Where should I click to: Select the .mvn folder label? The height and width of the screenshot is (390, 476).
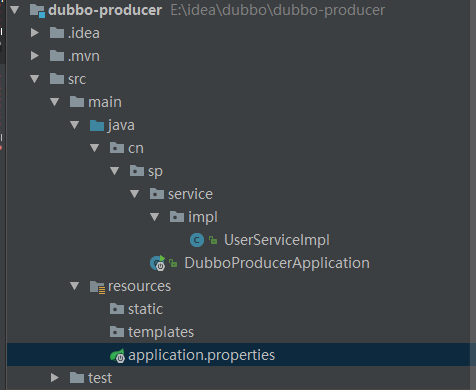click(84, 56)
